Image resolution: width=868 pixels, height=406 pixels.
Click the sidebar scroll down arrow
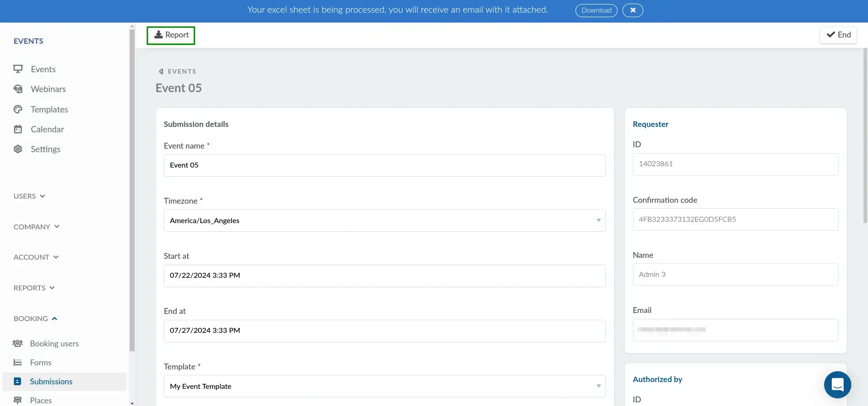132,403
